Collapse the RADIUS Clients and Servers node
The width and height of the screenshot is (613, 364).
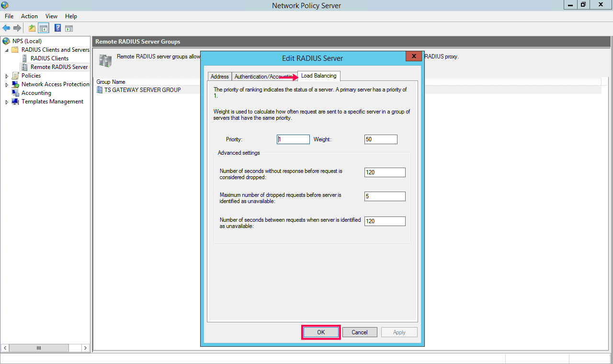(7, 50)
